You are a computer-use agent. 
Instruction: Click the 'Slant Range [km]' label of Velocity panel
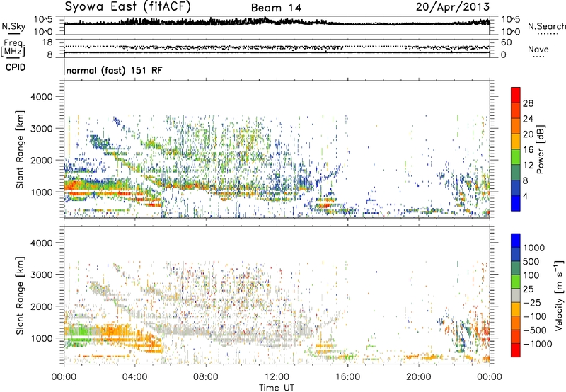point(20,295)
